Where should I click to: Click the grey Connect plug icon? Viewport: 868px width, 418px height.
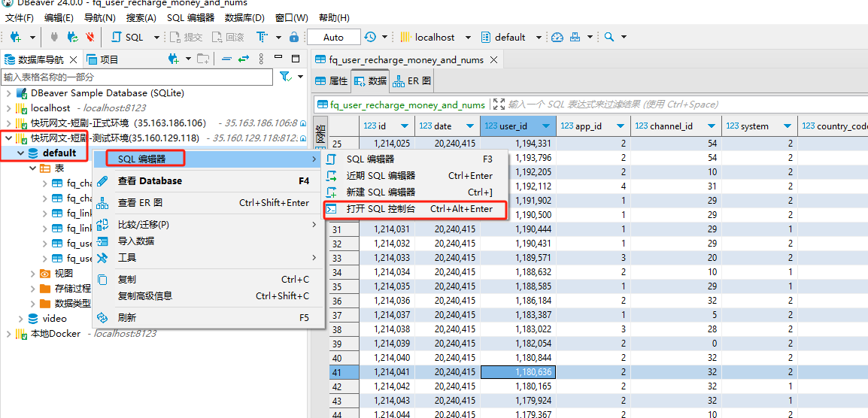(54, 37)
